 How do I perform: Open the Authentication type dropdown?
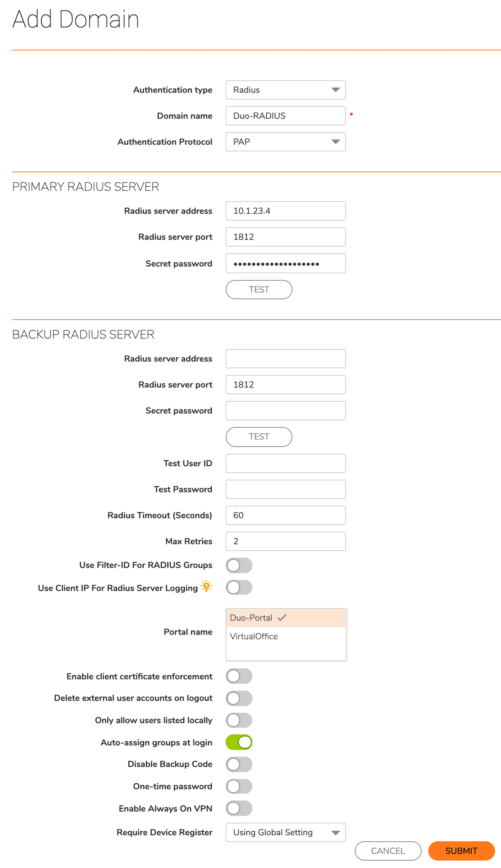(x=285, y=89)
